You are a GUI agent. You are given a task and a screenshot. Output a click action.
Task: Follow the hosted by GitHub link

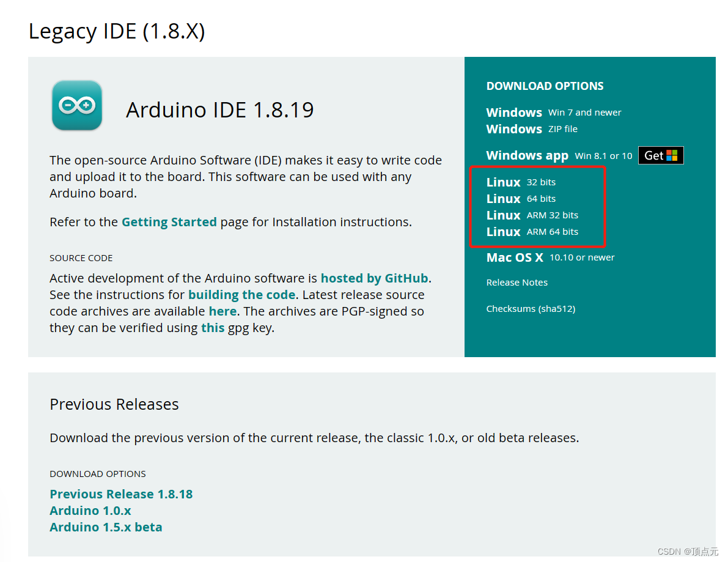tap(374, 278)
